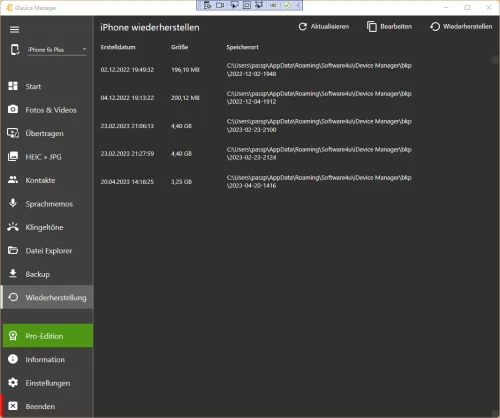Click the path ending in 2022-12-02-1948
The height and width of the screenshot is (418, 500).
tap(319, 70)
